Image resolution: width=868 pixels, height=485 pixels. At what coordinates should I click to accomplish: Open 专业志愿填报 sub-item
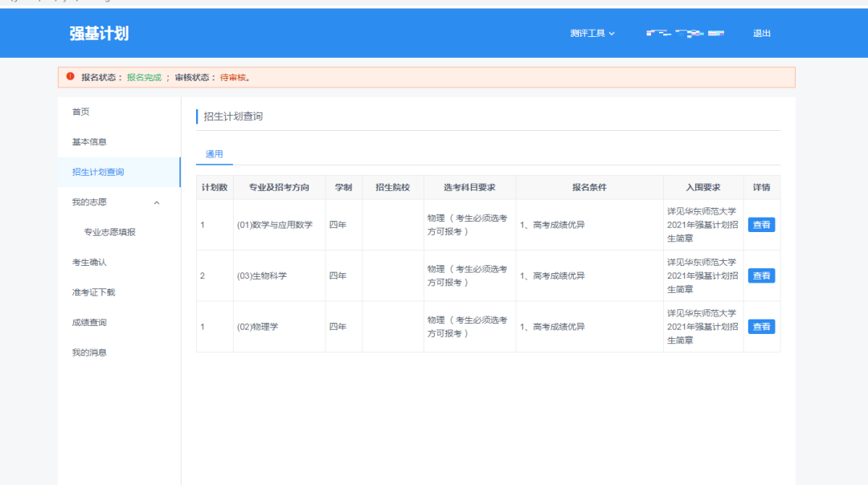110,232
